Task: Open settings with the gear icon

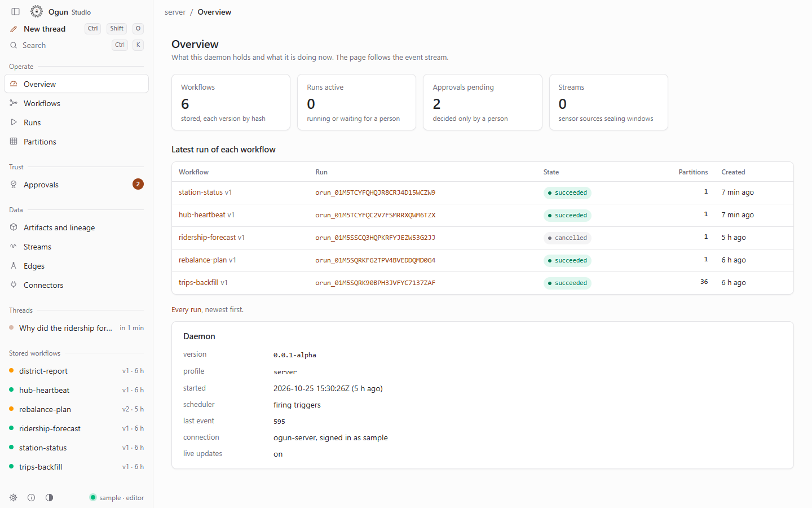Action: (x=14, y=498)
